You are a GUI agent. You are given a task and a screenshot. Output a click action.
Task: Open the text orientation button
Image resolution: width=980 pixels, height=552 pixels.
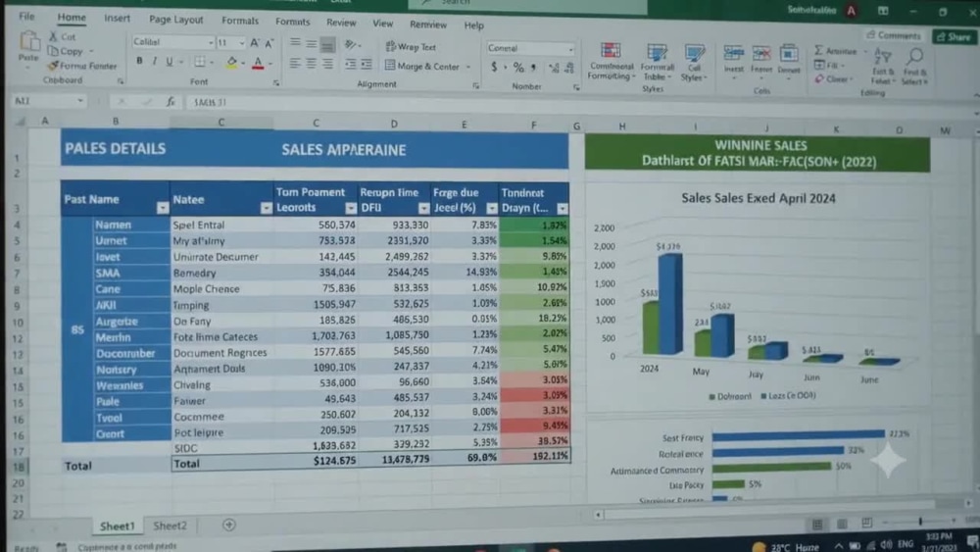point(351,44)
